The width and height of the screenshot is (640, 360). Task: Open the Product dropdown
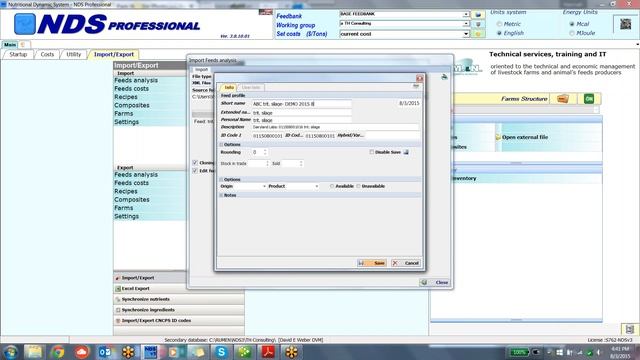316,186
